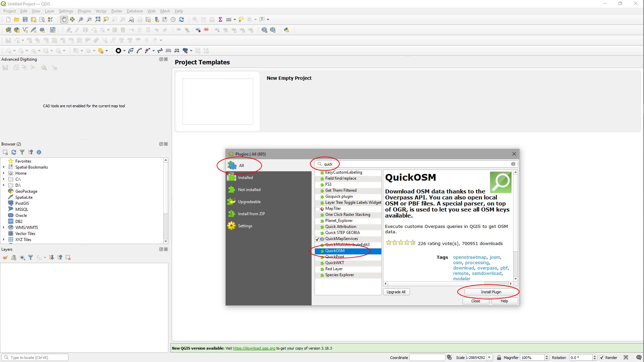
Task: Open the Settings menu
Action: (66, 11)
